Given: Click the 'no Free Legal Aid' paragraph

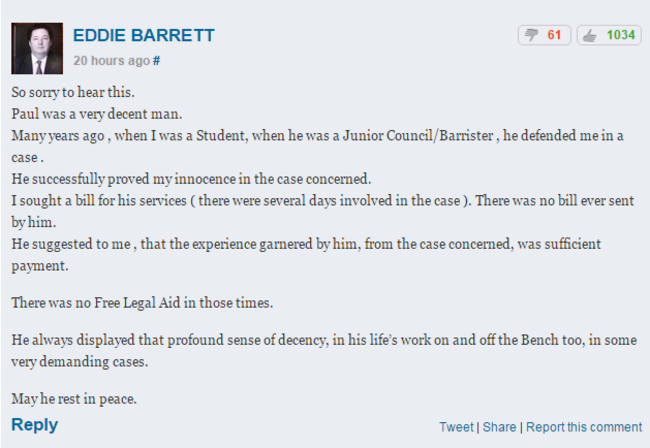Looking at the screenshot, I should (142, 303).
